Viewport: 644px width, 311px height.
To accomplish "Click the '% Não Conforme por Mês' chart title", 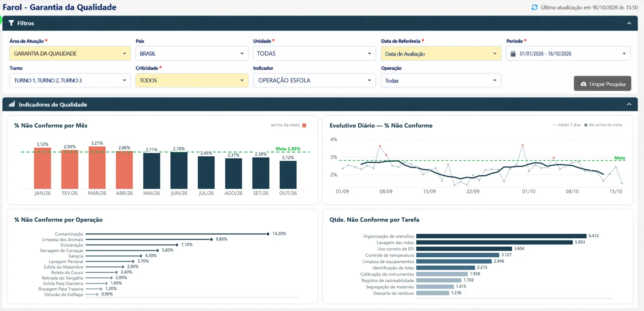I will coord(51,126).
